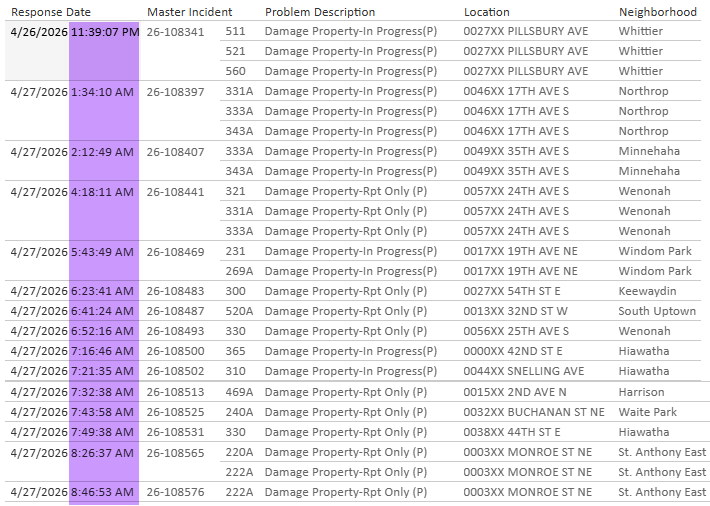The width and height of the screenshot is (710, 506).
Task: Select the 7:49:38 AM time cell
Action: (102, 432)
